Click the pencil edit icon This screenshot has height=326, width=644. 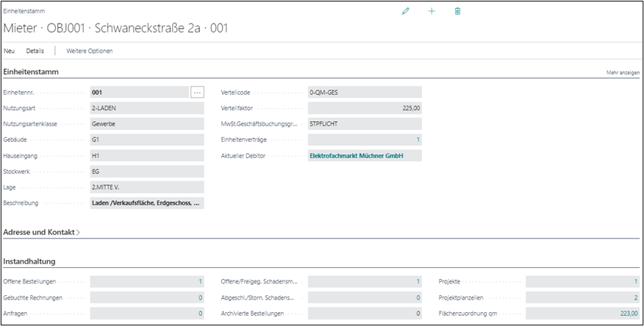click(405, 12)
